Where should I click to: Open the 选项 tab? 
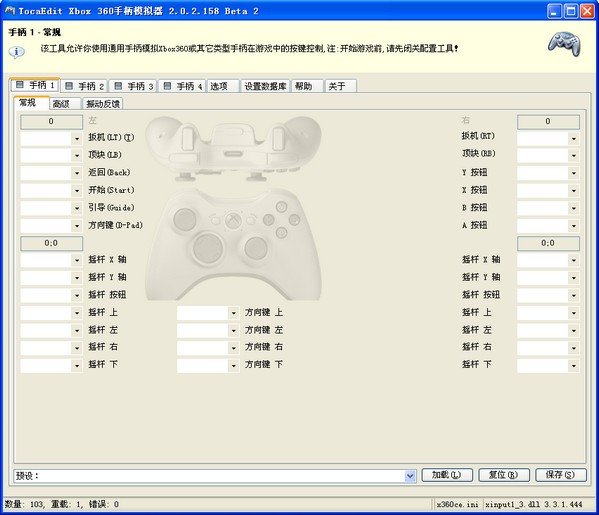[223, 86]
